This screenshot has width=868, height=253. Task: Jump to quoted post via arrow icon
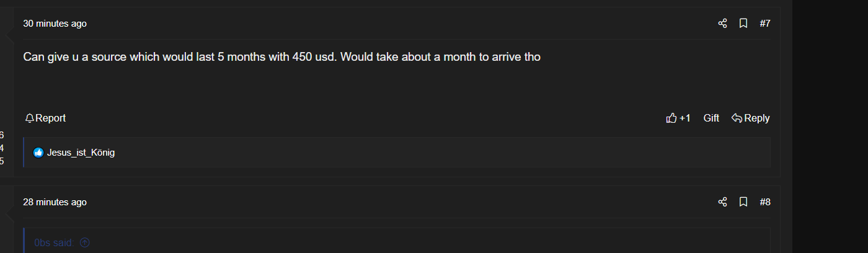[85, 242]
